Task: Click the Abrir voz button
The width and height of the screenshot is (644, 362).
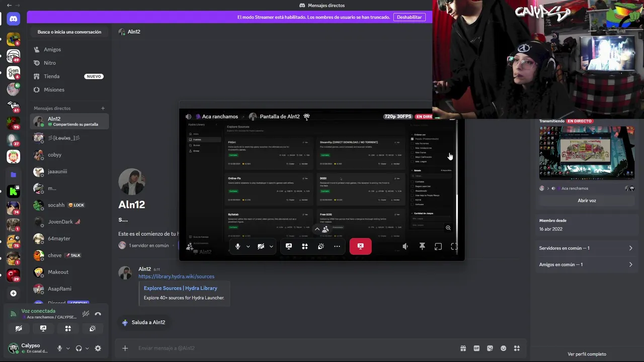Action: (587, 201)
